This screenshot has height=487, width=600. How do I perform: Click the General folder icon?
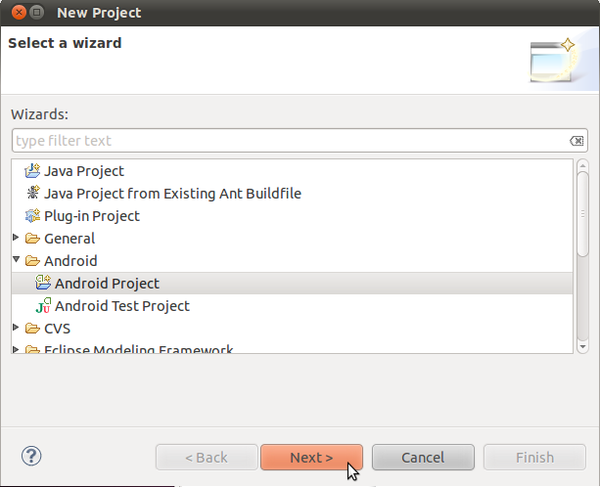click(33, 238)
